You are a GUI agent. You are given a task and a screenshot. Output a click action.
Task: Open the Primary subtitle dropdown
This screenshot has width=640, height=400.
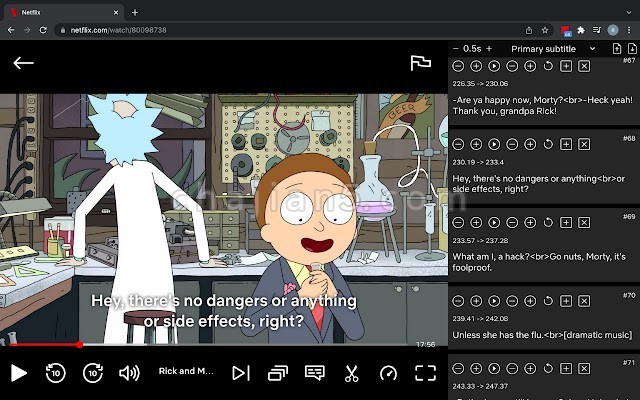[x=553, y=49]
